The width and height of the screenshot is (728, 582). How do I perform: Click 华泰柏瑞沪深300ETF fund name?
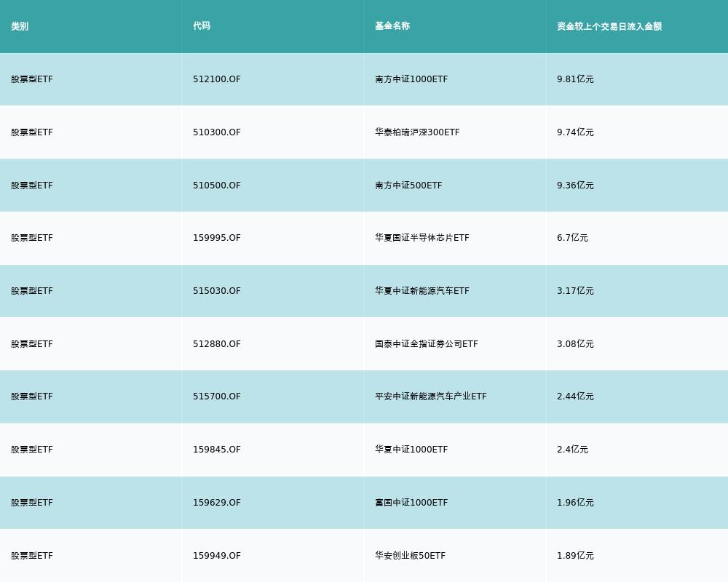[417, 132]
